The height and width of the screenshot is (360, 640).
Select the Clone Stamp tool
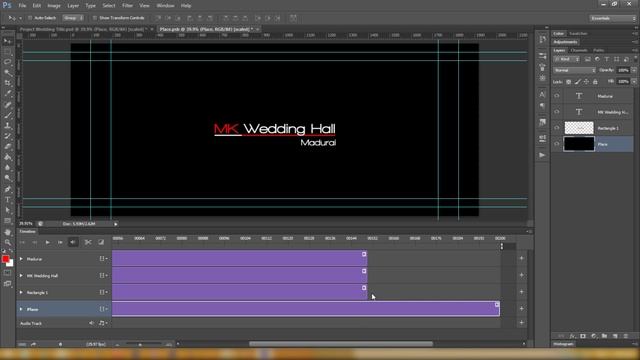point(7,126)
